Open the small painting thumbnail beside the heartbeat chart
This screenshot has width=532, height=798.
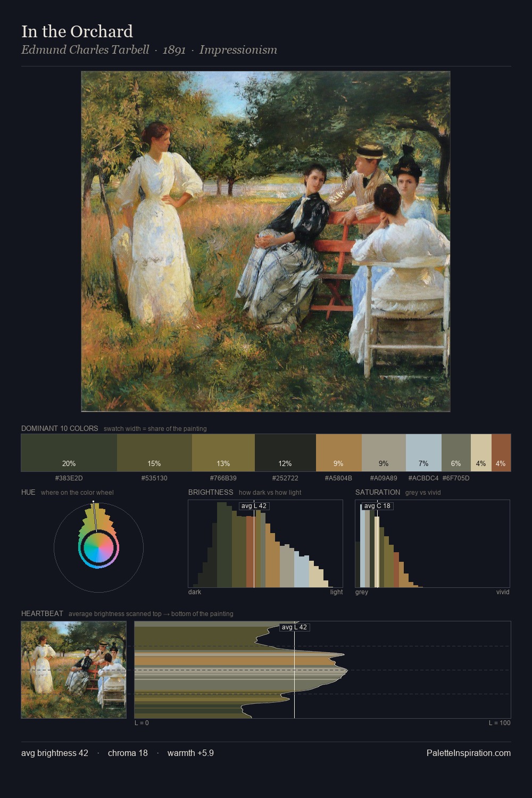(74, 670)
